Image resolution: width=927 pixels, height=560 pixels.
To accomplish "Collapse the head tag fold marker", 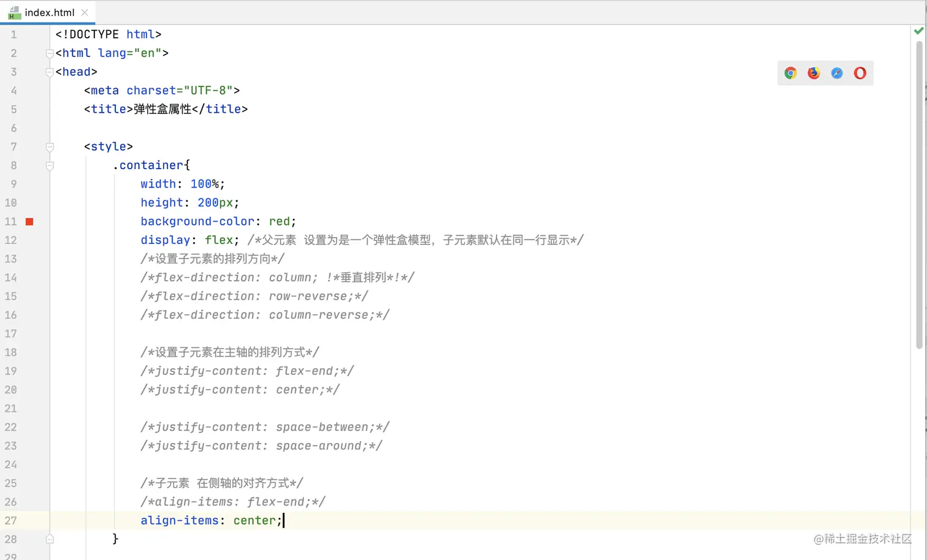I will [50, 72].
